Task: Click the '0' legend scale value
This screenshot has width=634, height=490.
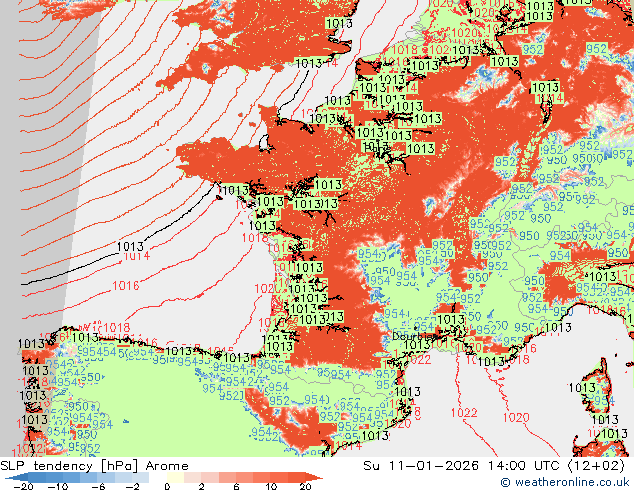Action: 167,486
